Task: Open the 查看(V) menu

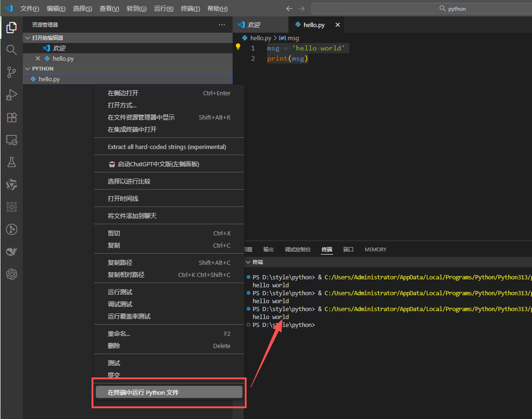Action: coord(109,8)
